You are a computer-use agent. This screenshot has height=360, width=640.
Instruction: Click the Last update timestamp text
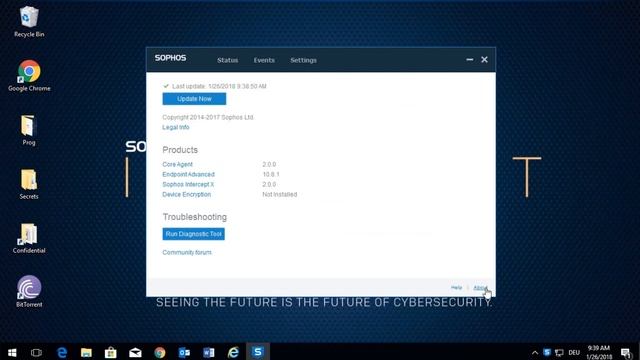pos(219,86)
